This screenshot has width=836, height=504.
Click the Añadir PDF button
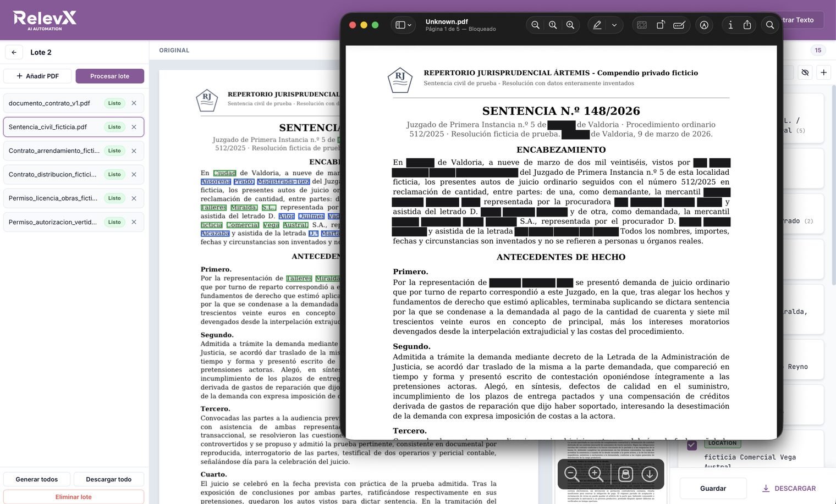37,76
